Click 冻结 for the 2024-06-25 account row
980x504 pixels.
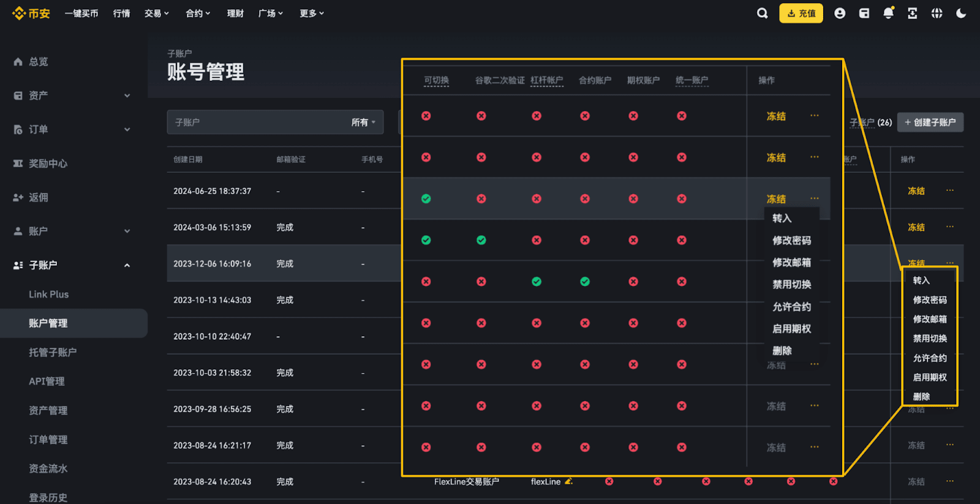click(916, 191)
